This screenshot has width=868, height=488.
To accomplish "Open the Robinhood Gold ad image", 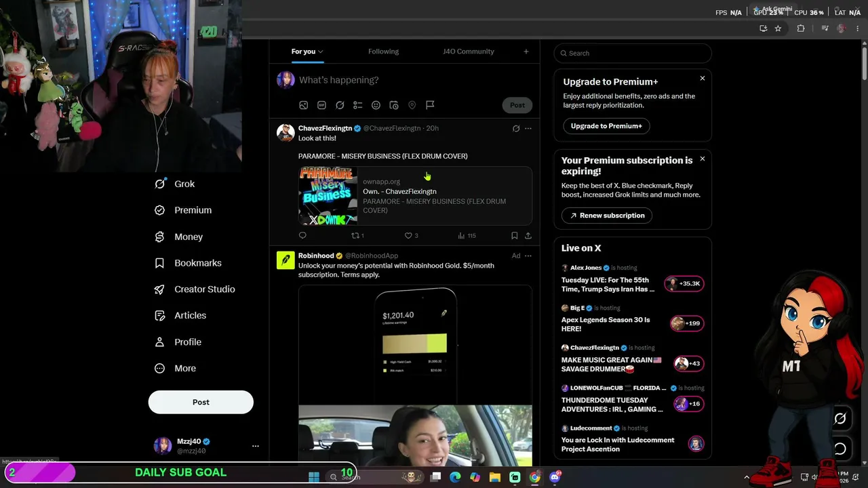I will [415, 375].
